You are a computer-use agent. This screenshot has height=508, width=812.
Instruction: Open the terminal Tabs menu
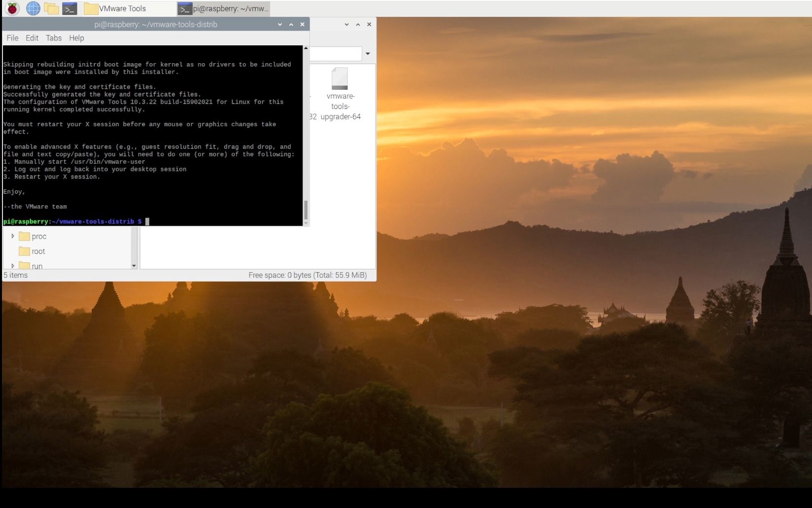54,38
